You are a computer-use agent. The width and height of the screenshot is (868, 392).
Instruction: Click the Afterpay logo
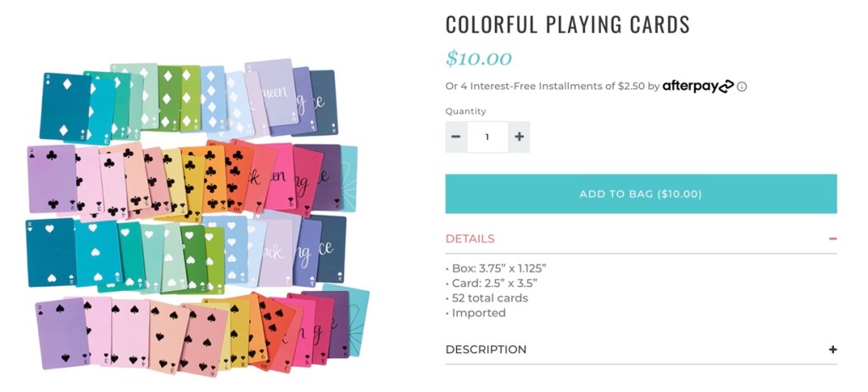(697, 86)
